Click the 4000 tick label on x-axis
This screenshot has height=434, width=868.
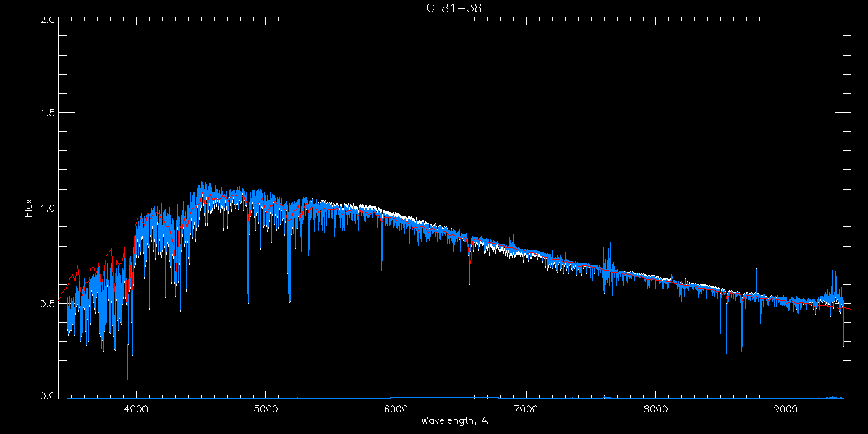(x=136, y=408)
